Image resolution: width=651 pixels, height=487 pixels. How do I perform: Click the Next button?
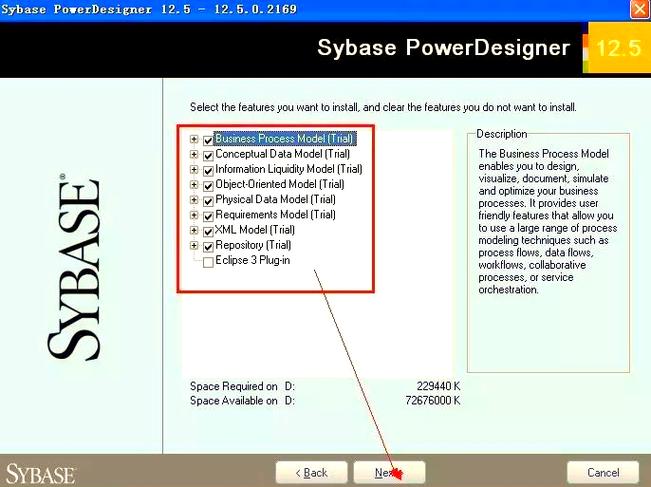[x=389, y=472]
